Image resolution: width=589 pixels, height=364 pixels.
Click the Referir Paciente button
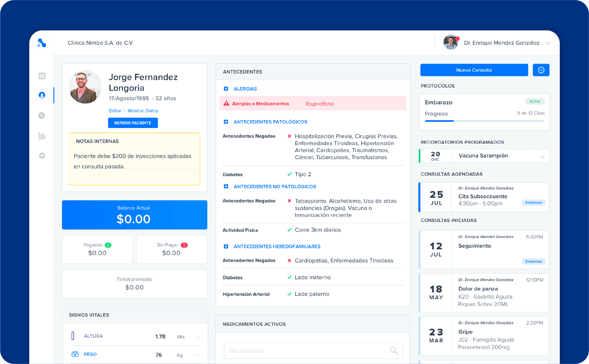coord(133,123)
